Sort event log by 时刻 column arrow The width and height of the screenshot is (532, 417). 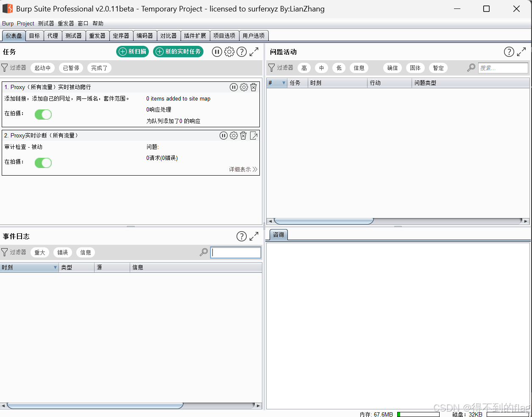55,268
